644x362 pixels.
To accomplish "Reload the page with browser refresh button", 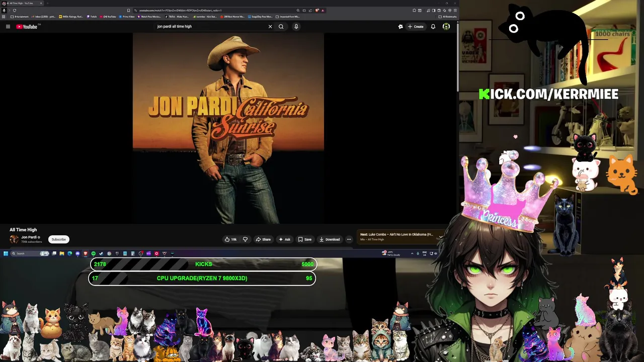I will (15, 11).
